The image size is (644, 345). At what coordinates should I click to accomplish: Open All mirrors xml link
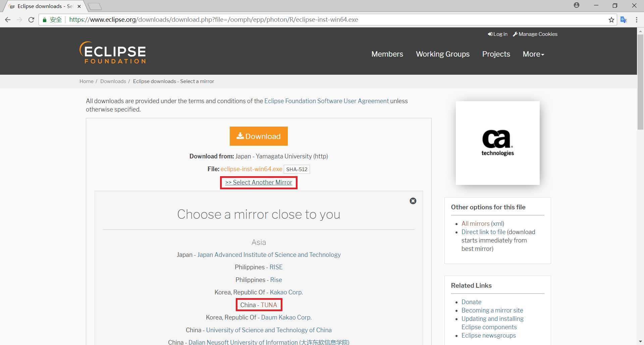(476, 223)
